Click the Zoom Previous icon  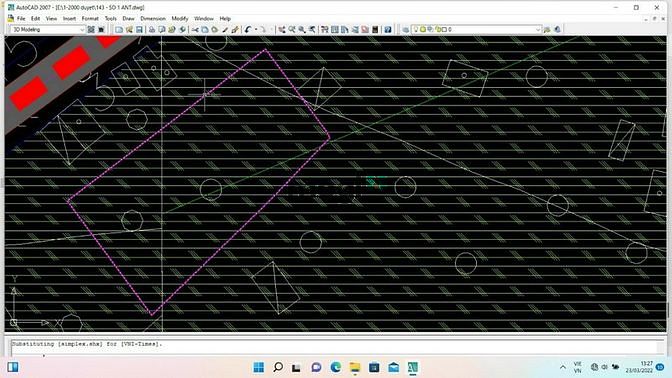[x=312, y=30]
